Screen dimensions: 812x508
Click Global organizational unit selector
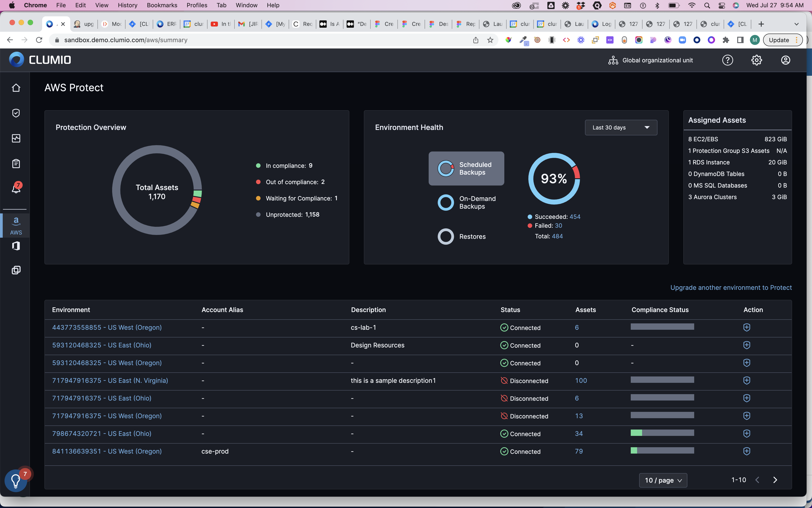650,60
